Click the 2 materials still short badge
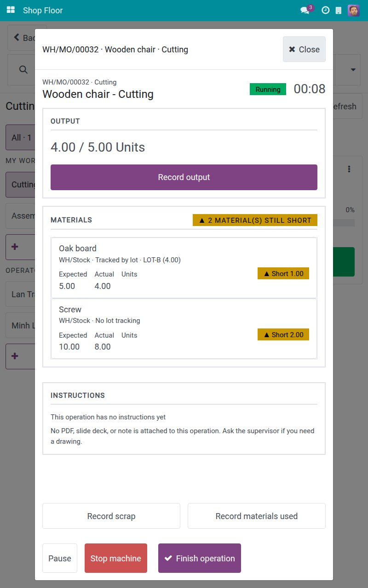This screenshot has height=588, width=368. 255,220
